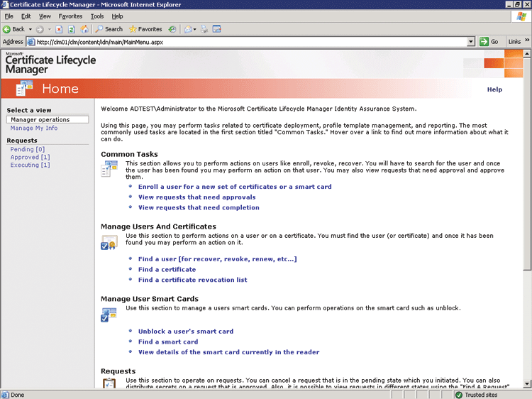The height and width of the screenshot is (399, 532).
Task: Open Find a certificate revocation list
Action: tap(192, 280)
